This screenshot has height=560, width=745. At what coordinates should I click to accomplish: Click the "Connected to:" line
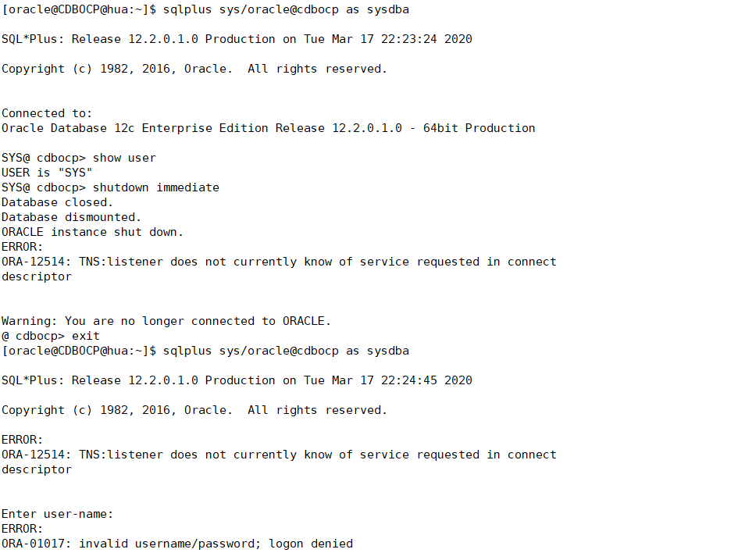click(x=47, y=113)
